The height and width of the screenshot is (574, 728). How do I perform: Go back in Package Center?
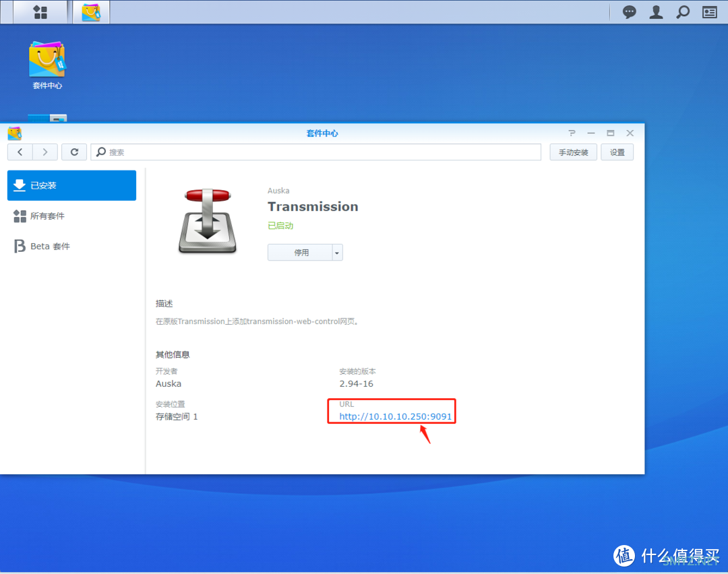point(20,152)
